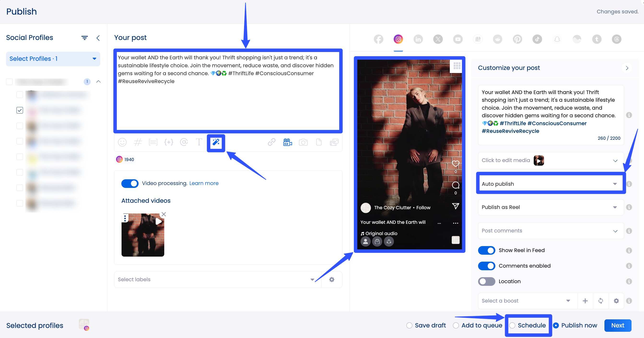The image size is (644, 338).
Task: Open the emoji picker in the post editor
Action: (x=122, y=142)
